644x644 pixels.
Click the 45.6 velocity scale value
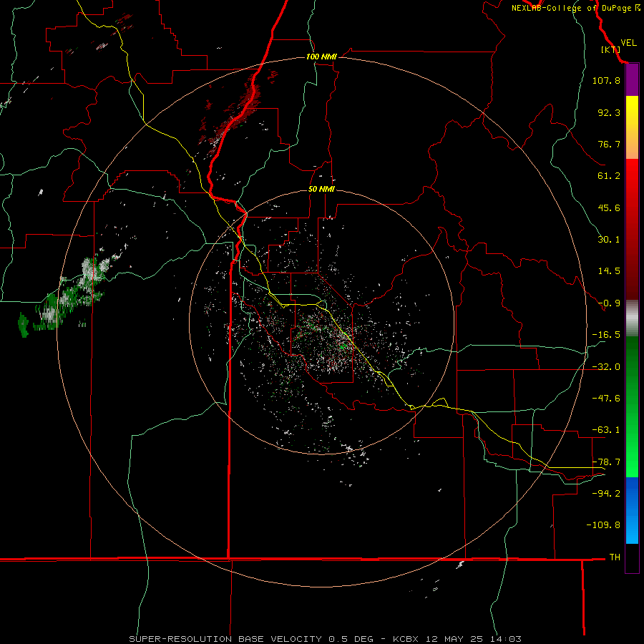coord(609,208)
